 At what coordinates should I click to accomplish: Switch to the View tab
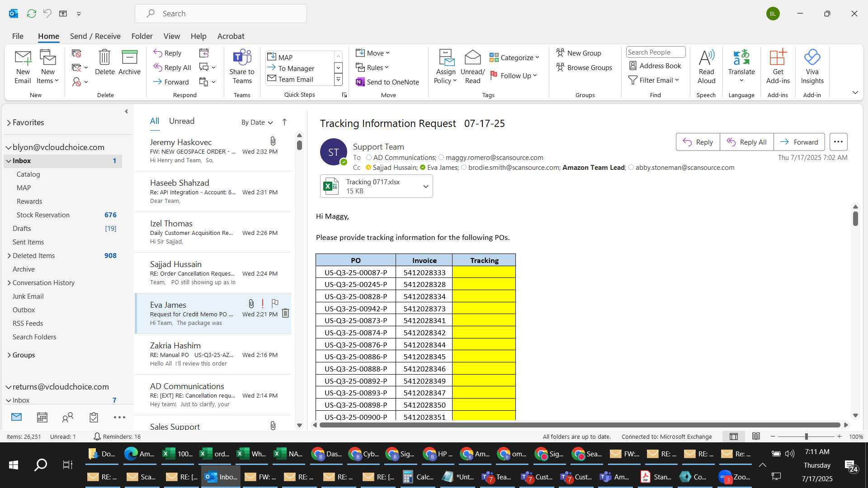(171, 36)
